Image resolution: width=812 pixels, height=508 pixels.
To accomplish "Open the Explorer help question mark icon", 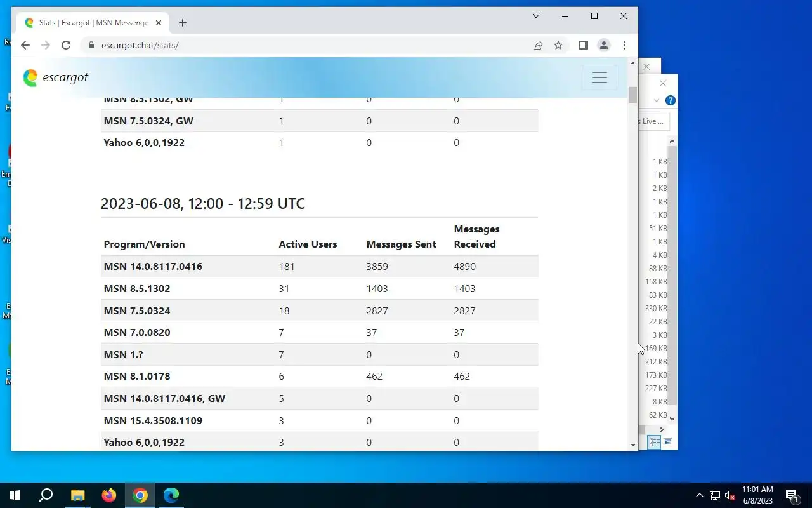I will (670, 100).
